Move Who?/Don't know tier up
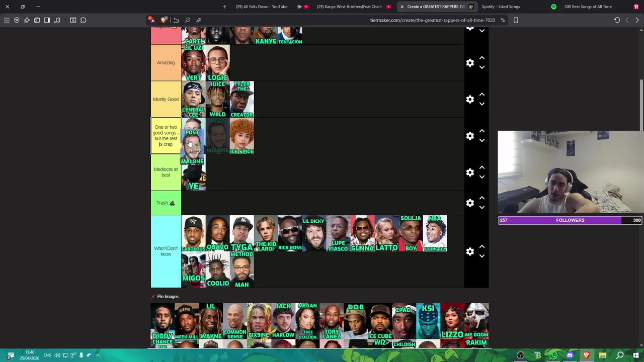Screen dimensions: 644x362 point(482,247)
